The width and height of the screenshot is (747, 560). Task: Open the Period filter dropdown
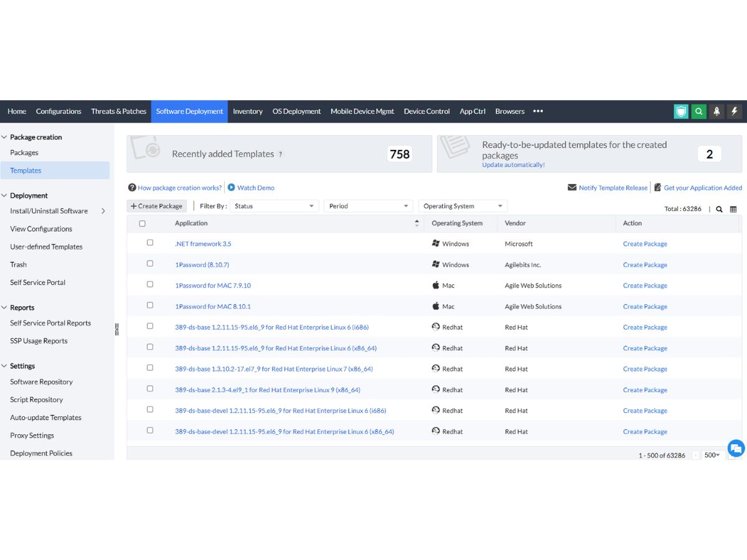pyautogui.click(x=369, y=206)
